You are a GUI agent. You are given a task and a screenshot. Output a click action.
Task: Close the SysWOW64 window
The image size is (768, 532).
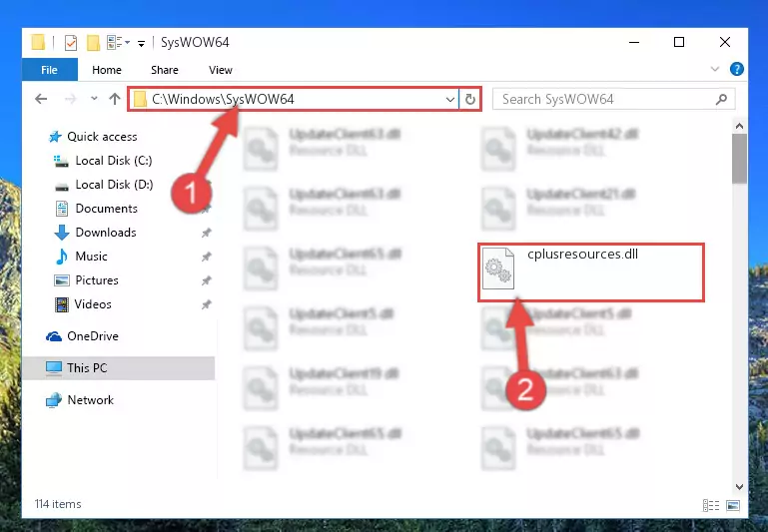[x=725, y=43]
